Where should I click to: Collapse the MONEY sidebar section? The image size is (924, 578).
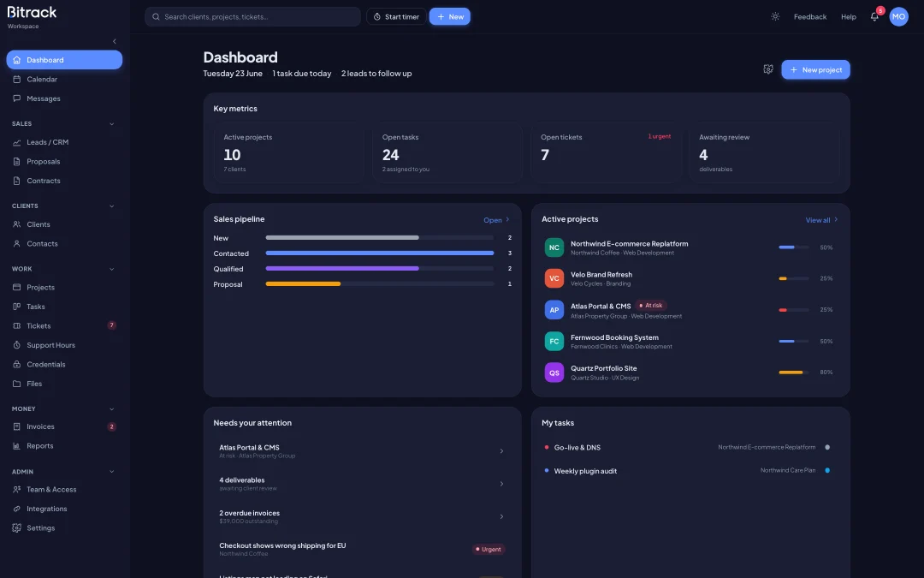coord(112,408)
